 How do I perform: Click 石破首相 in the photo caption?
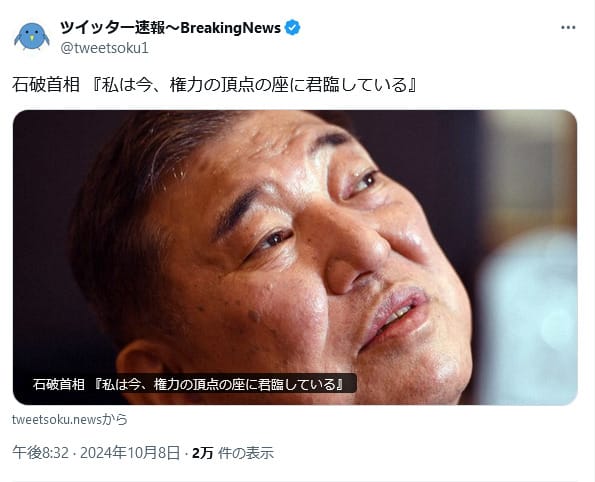point(58,384)
